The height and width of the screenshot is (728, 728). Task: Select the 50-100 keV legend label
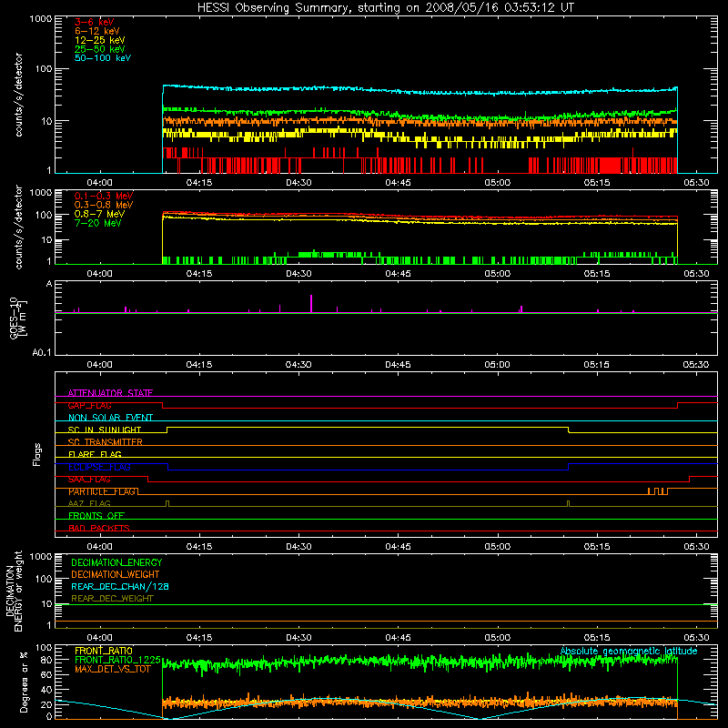[103, 58]
